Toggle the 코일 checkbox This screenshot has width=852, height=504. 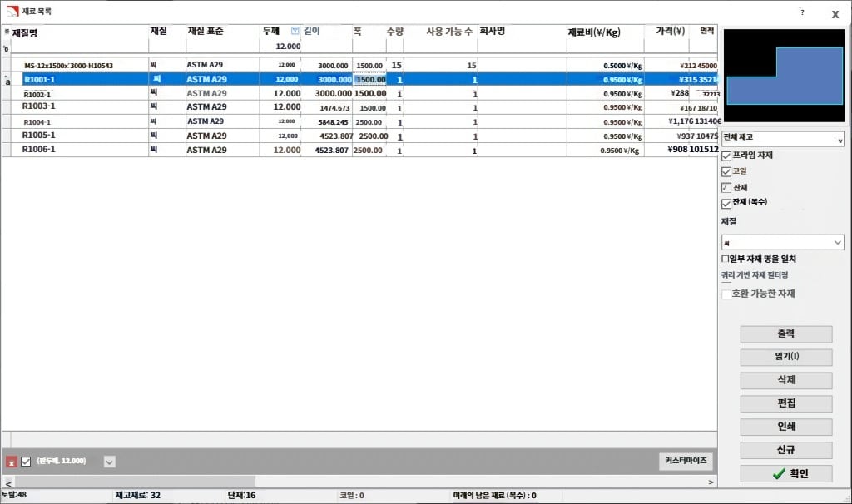pyautogui.click(x=726, y=172)
